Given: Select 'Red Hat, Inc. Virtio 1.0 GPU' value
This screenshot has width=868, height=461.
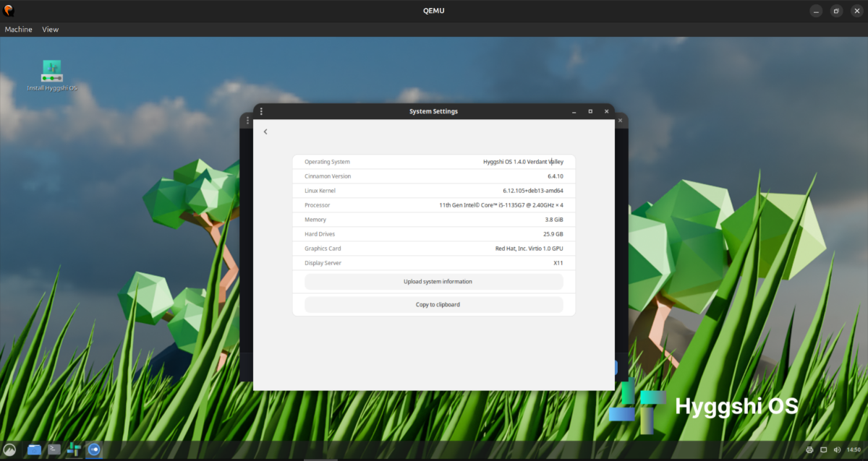Looking at the screenshot, I should click(529, 249).
